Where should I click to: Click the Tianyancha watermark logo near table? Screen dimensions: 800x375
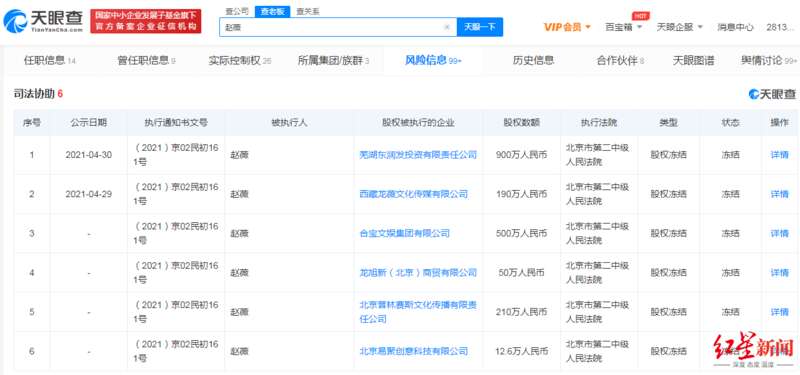[x=772, y=94]
